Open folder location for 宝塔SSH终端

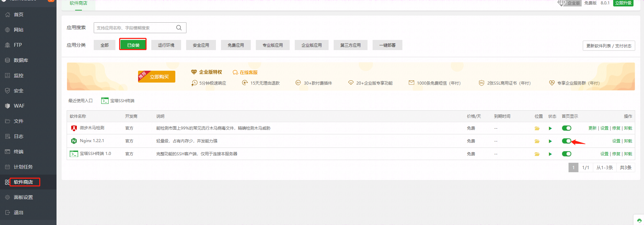(537, 154)
